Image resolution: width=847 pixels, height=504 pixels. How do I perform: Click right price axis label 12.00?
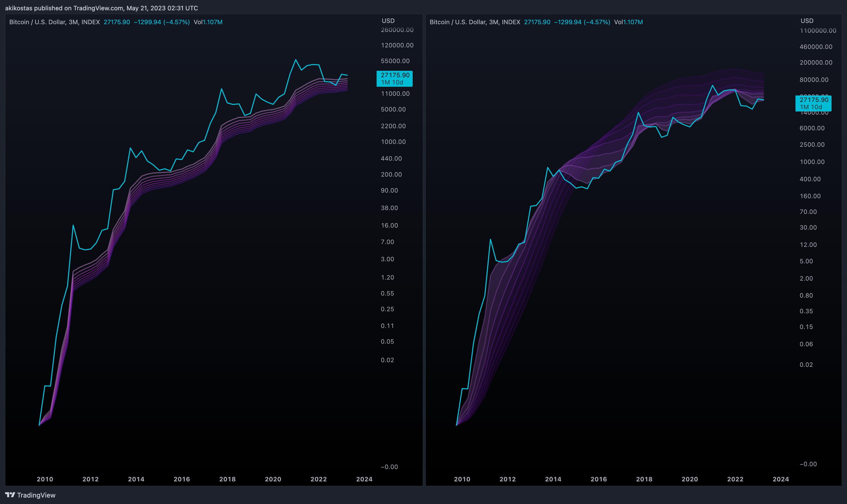click(x=808, y=245)
